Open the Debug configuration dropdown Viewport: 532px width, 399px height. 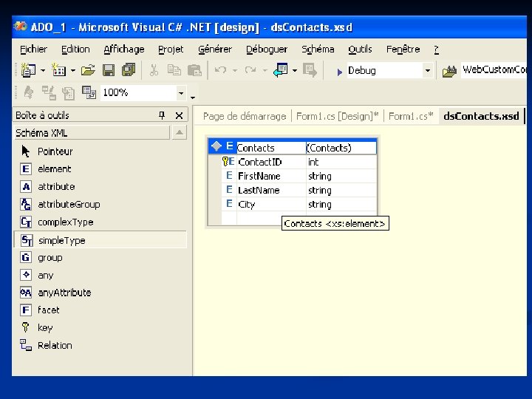click(428, 71)
